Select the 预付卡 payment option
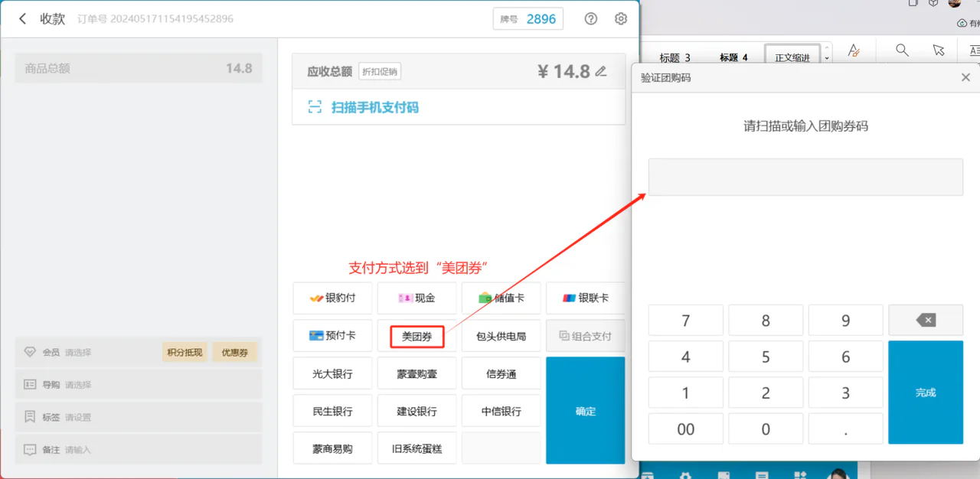Image resolution: width=980 pixels, height=479 pixels. point(332,336)
